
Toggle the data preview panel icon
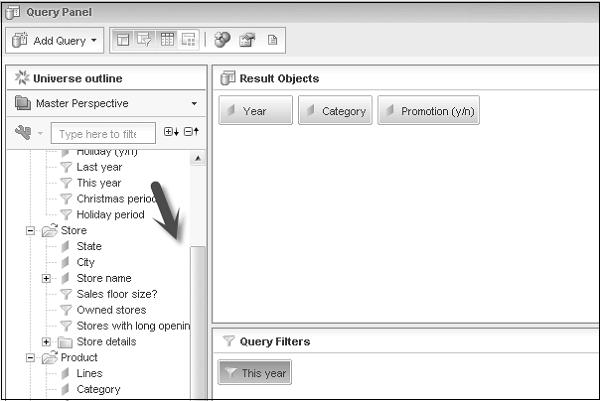pos(167,40)
